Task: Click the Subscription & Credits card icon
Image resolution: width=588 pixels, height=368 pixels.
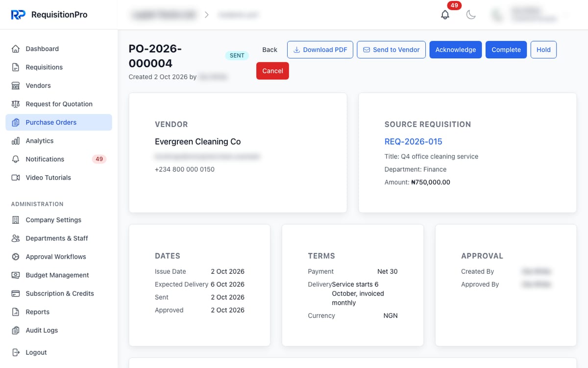Action: (x=16, y=293)
